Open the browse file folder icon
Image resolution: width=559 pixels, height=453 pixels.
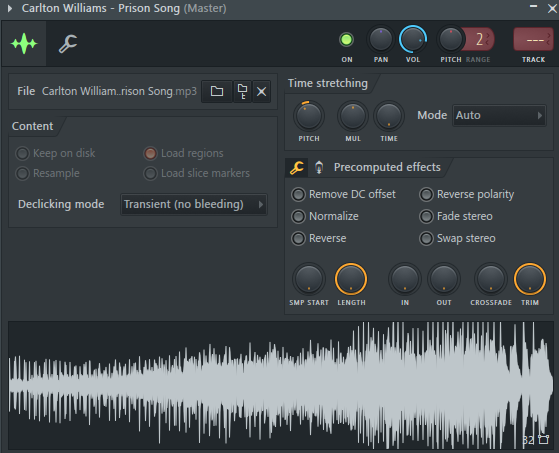(x=217, y=92)
